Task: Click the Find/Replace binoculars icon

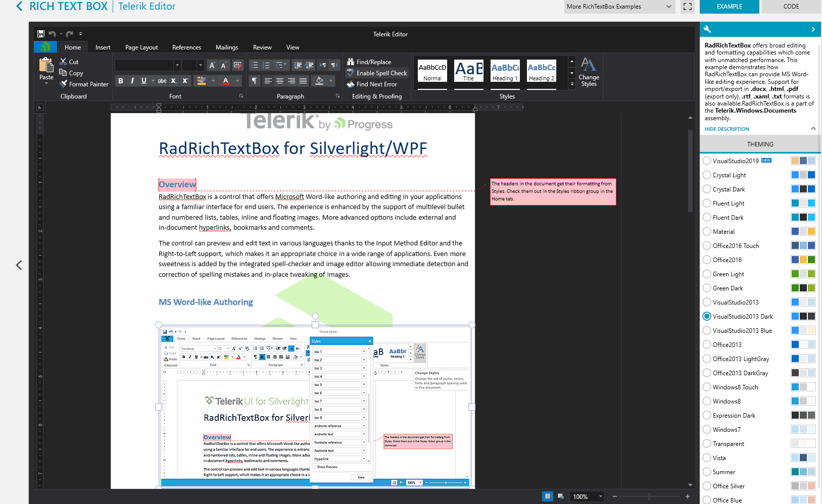Action: [351, 62]
